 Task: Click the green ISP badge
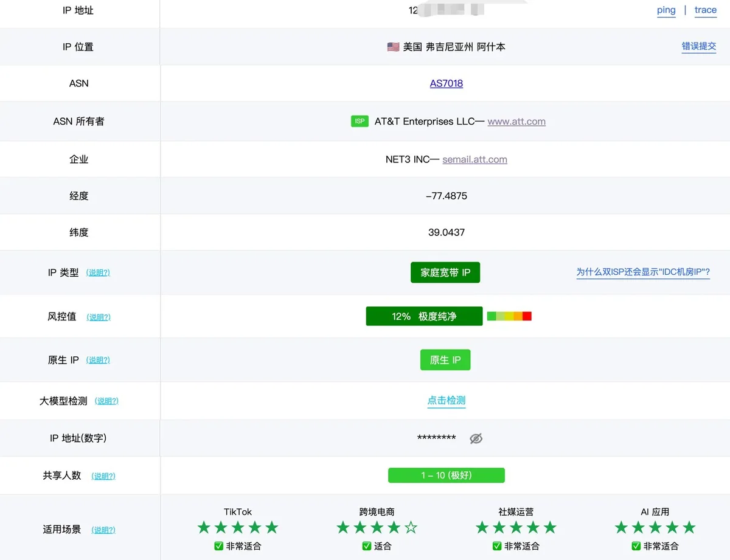360,121
